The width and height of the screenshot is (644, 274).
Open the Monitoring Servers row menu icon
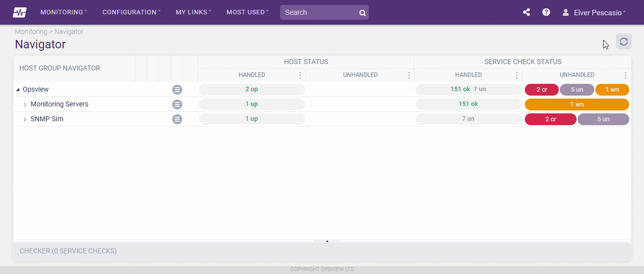tap(177, 104)
